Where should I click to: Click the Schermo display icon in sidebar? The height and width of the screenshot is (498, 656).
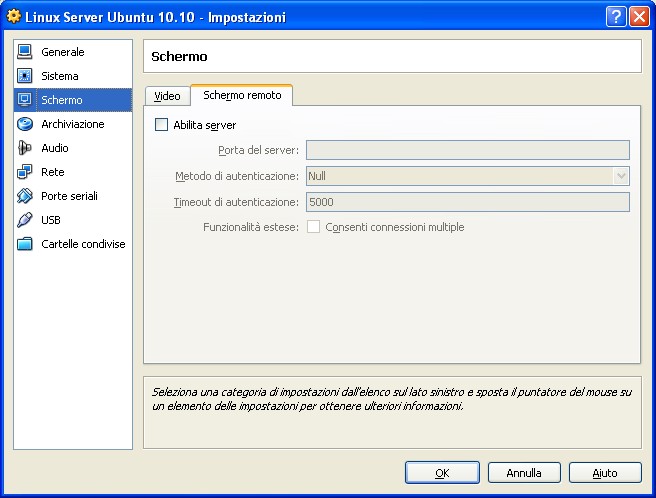click(x=25, y=100)
